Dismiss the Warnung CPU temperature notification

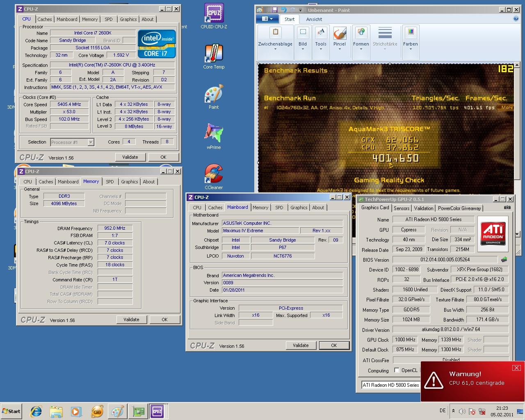(x=516, y=367)
